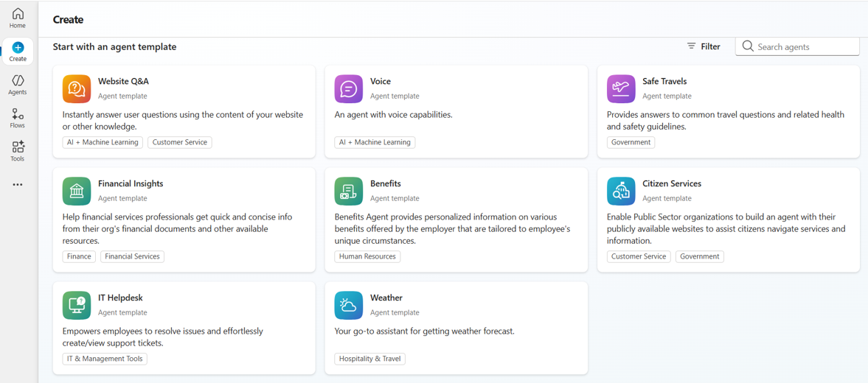Screen dimensions: 868x383
Task: Click the Create button in sidebar
Action: (x=18, y=52)
